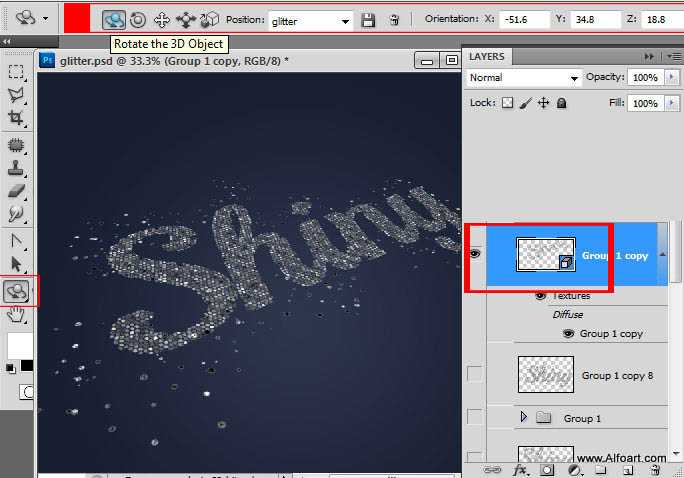The width and height of the screenshot is (684, 478).
Task: Open the Layers panel options menu
Action: (x=674, y=56)
